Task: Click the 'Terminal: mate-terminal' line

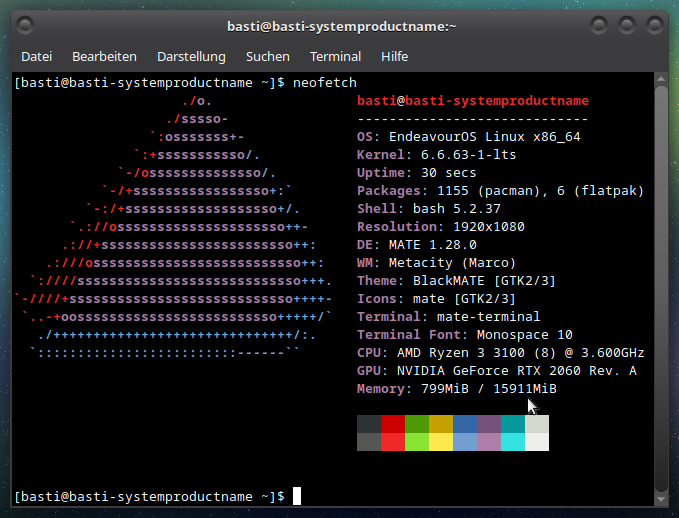Action: click(449, 317)
